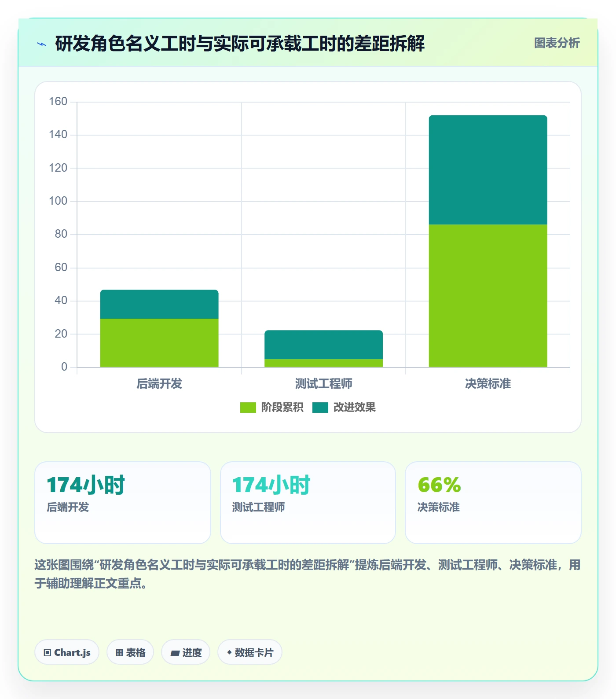Screen dimensions: 616x699
Task: Click the 后端开发 x-axis label
Action: click(159, 384)
